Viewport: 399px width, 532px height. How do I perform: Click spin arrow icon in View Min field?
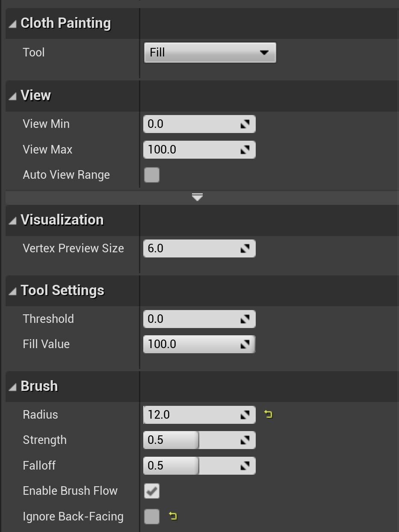[245, 124]
